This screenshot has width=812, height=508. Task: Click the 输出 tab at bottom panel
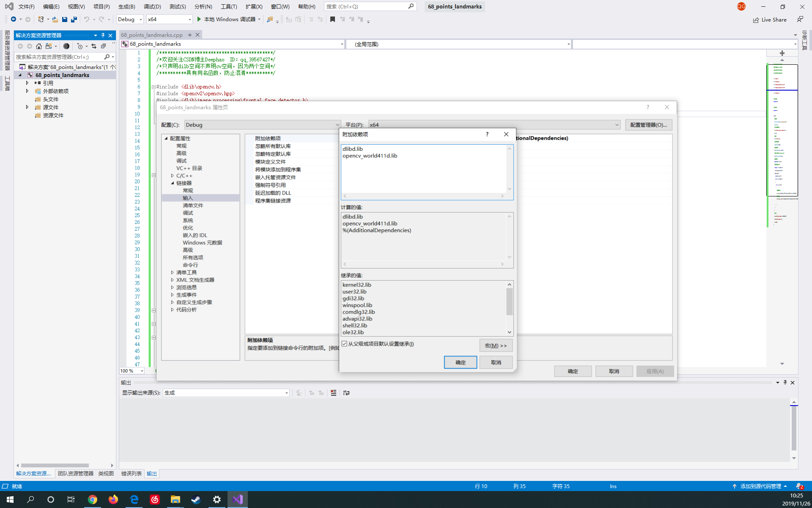(151, 473)
